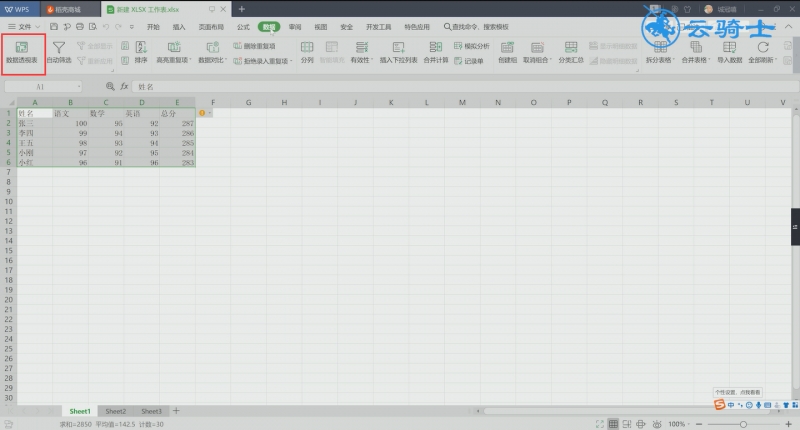Click the Name Box showing A1

pyautogui.click(x=43, y=87)
